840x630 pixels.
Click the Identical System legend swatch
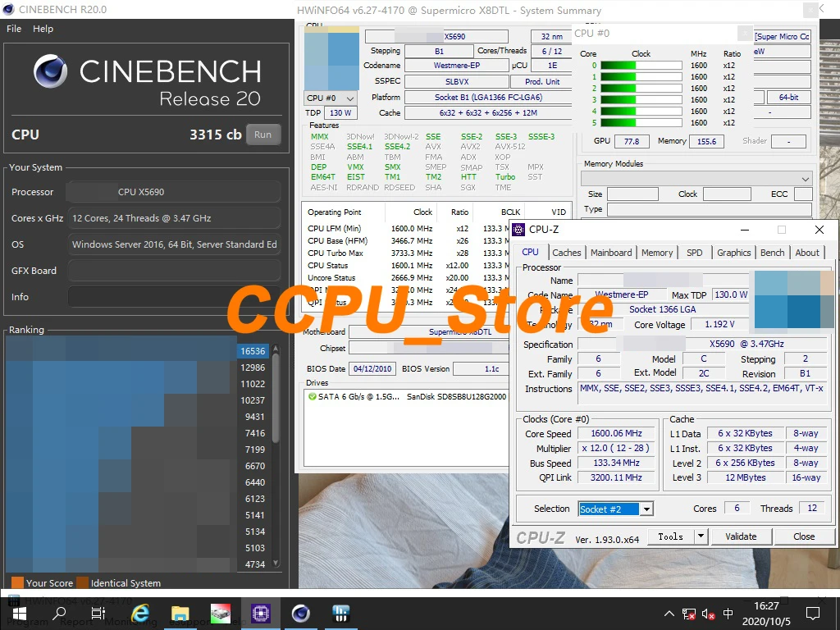83,583
